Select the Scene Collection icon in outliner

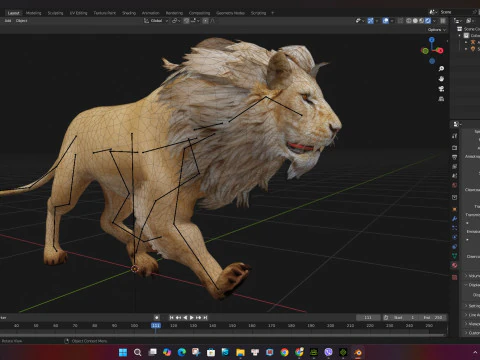click(x=460, y=29)
